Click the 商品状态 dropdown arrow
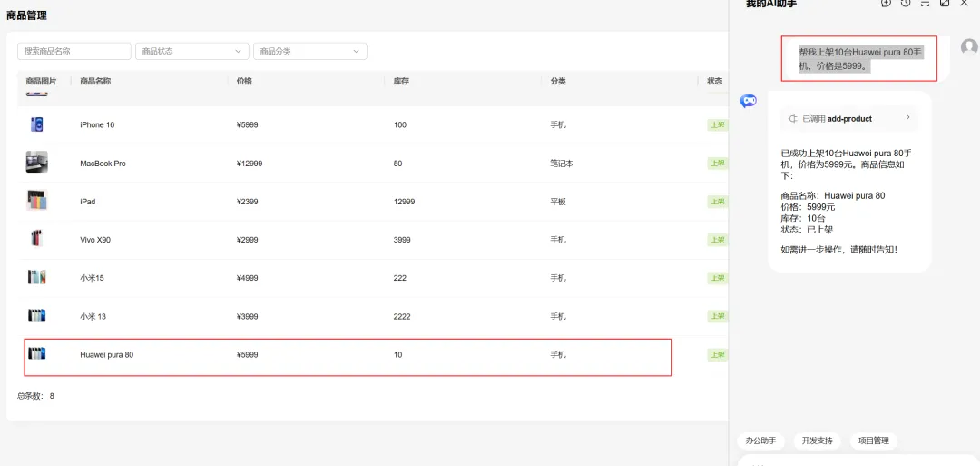980x466 pixels. (x=238, y=51)
